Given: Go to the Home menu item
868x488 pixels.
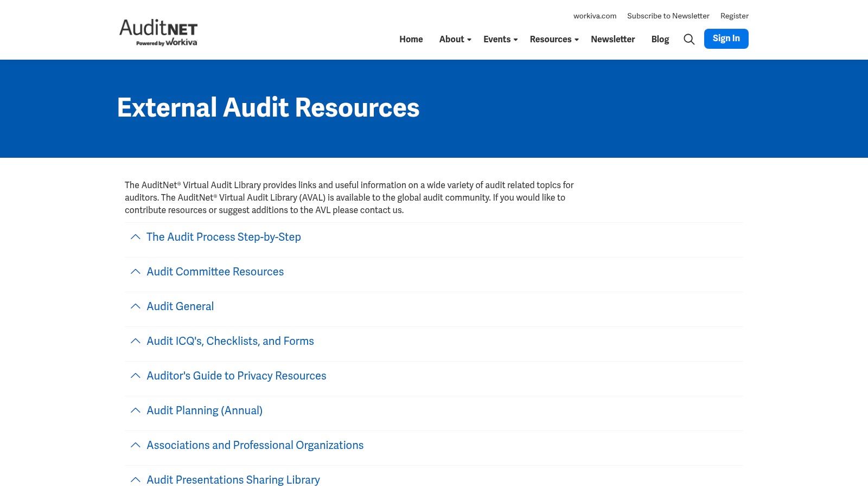Looking at the screenshot, I should coord(411,39).
